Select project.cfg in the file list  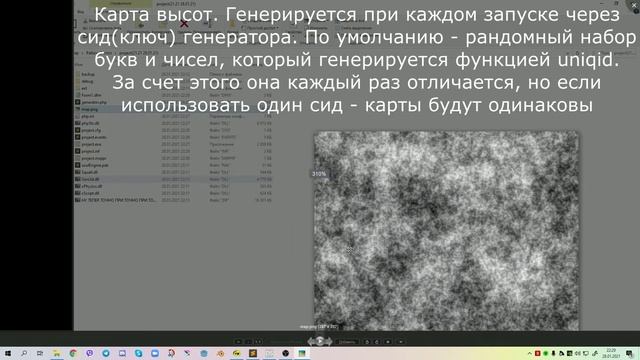click(x=91, y=130)
